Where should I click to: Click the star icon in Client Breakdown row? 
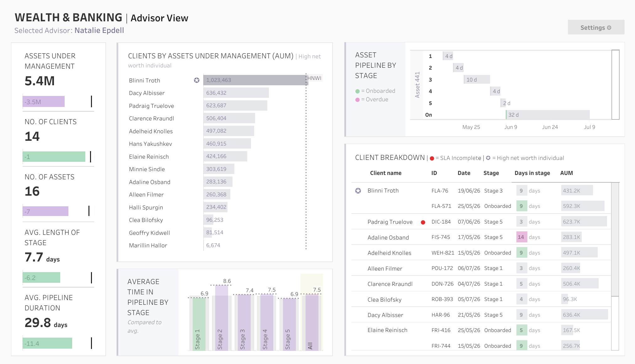(x=358, y=191)
